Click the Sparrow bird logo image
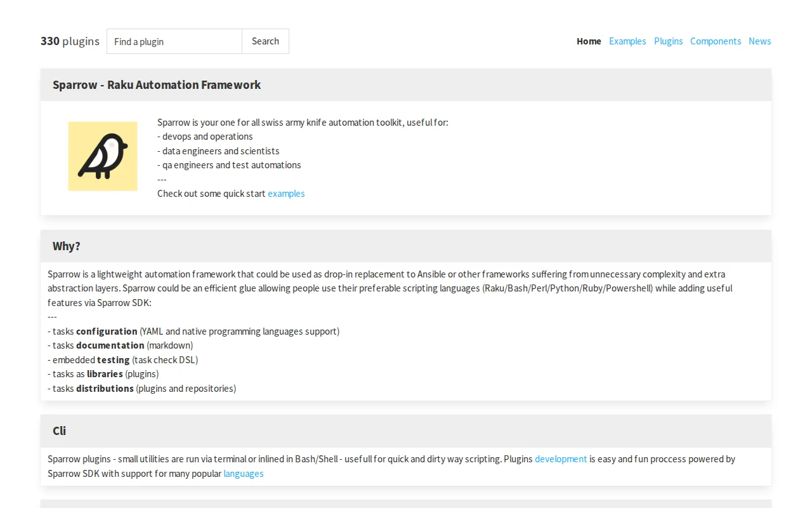 click(103, 156)
